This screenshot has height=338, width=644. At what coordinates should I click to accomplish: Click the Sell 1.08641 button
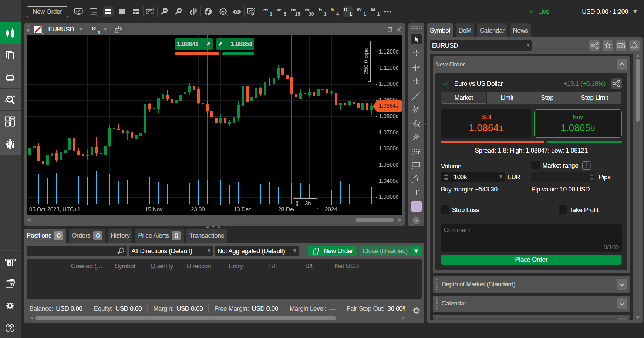486,123
